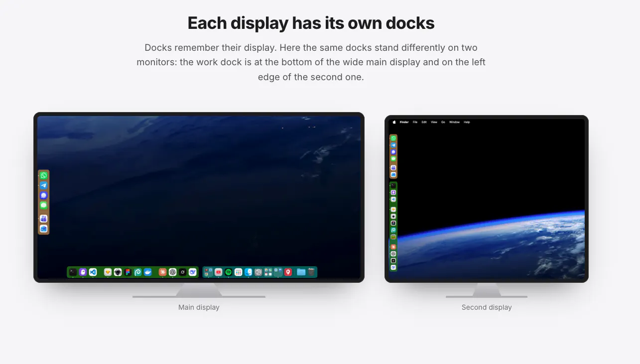Launch Sketch from the main display's bottom dock

click(x=108, y=272)
